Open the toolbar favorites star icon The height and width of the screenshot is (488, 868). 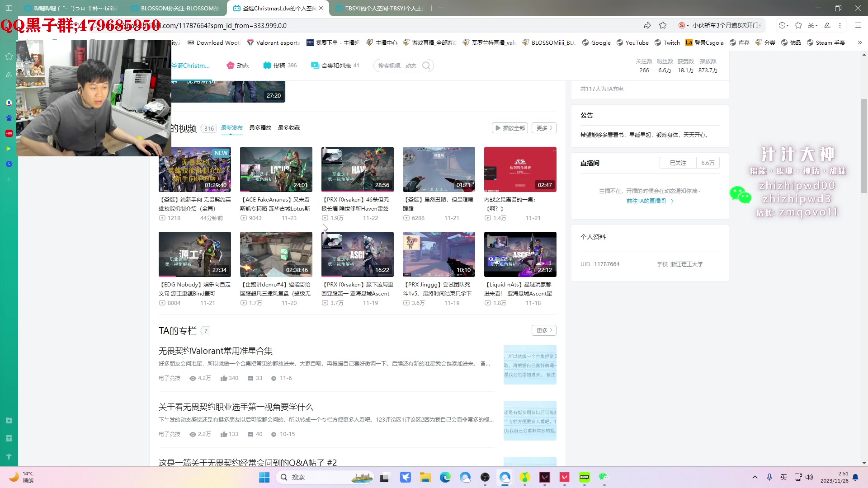pyautogui.click(x=798, y=25)
